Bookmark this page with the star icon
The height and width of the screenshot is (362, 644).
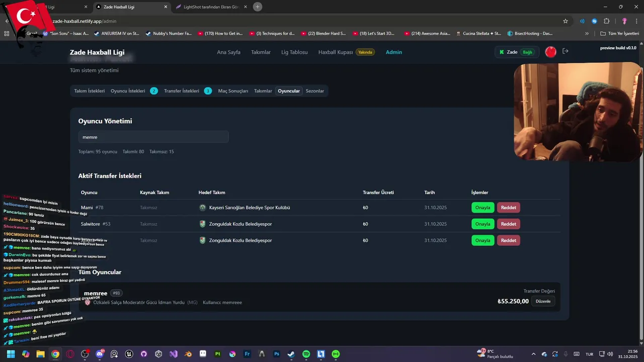(x=566, y=21)
